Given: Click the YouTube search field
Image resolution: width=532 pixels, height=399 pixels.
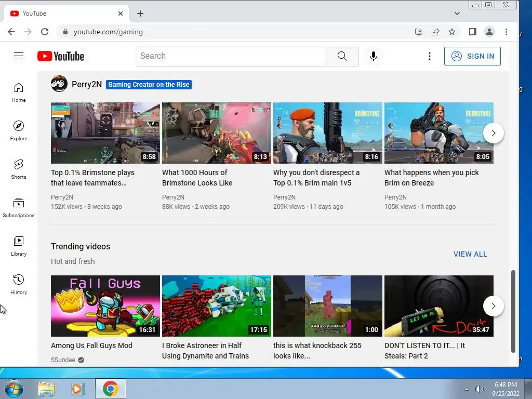Looking at the screenshot, I should coord(231,56).
